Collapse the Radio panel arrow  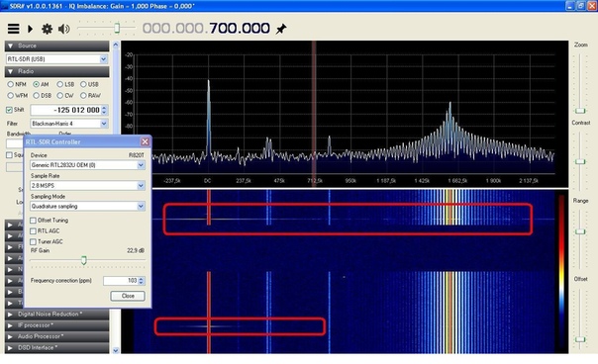point(11,71)
